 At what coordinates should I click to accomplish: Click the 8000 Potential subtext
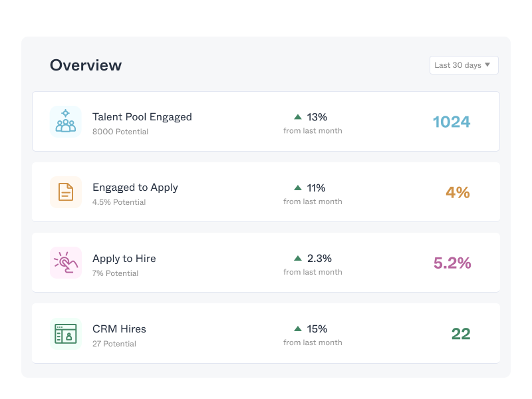120,132
